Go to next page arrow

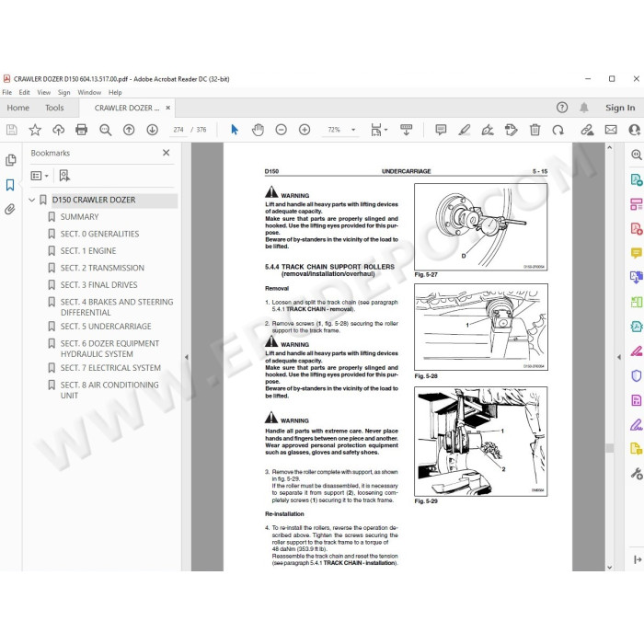tap(153, 131)
